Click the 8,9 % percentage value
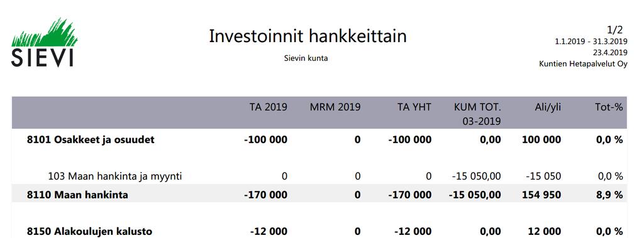This screenshot has width=644, height=238. tap(609, 195)
